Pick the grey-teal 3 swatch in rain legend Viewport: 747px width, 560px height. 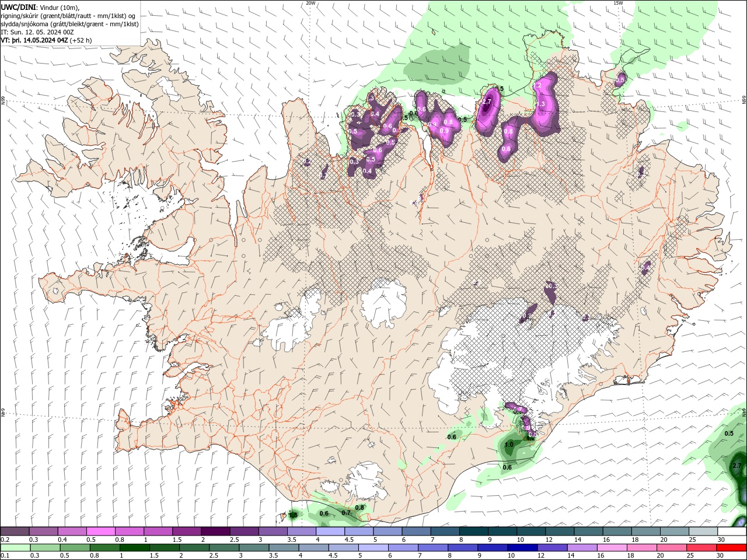(x=255, y=547)
